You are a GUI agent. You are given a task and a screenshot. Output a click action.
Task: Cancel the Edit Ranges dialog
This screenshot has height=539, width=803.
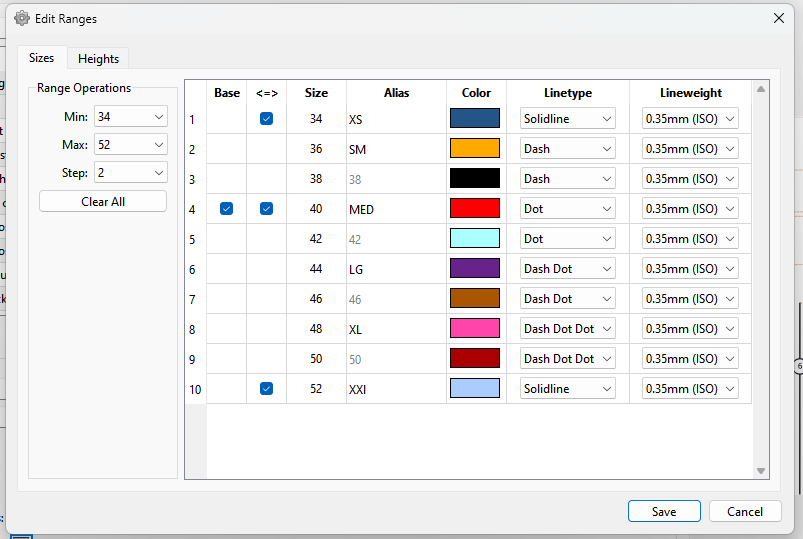point(744,511)
